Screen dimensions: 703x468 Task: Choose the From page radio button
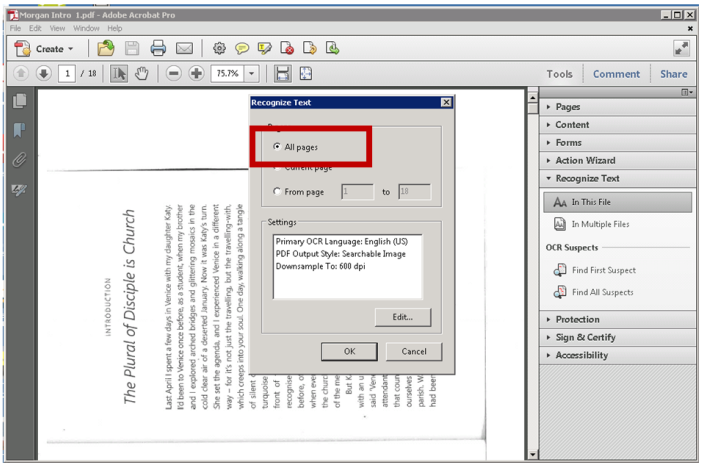click(277, 191)
